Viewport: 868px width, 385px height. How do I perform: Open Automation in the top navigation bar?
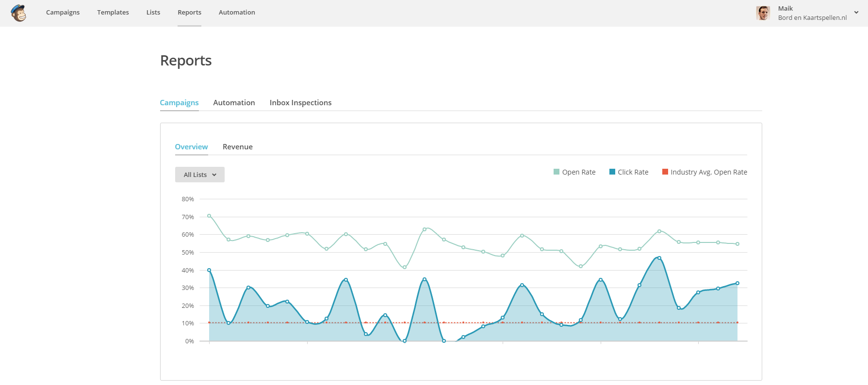click(237, 12)
